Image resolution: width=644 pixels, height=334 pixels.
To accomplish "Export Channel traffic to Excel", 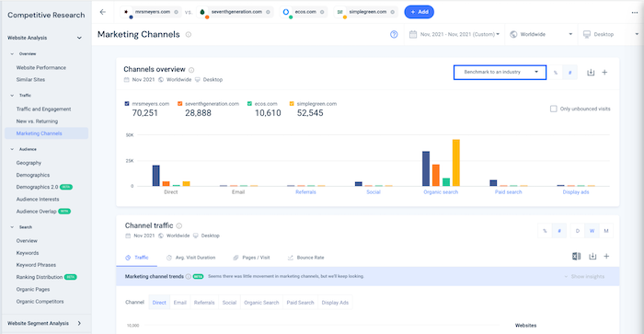I will tap(576, 257).
